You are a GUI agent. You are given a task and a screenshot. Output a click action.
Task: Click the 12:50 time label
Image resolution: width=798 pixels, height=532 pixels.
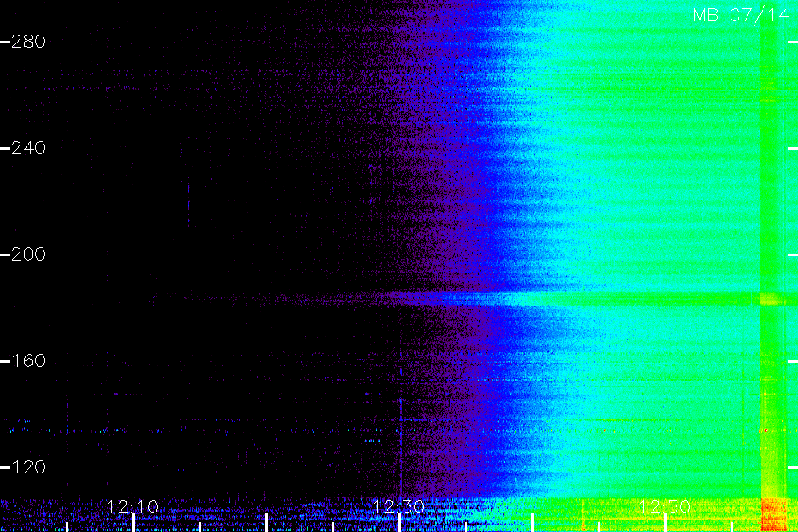665,507
